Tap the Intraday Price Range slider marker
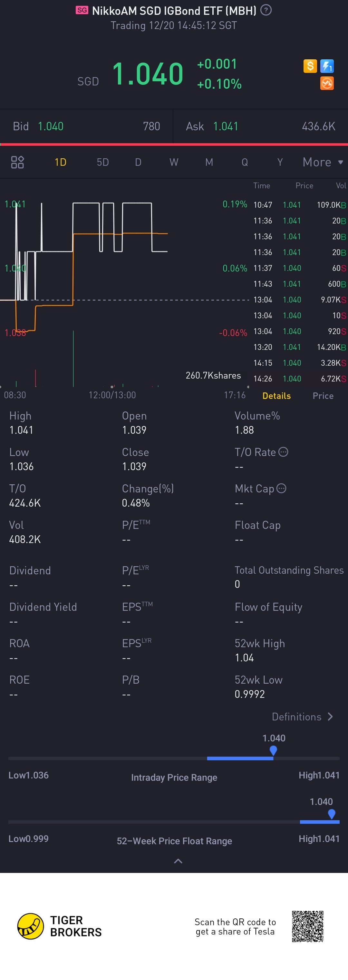This screenshot has width=348, height=980. [x=273, y=751]
